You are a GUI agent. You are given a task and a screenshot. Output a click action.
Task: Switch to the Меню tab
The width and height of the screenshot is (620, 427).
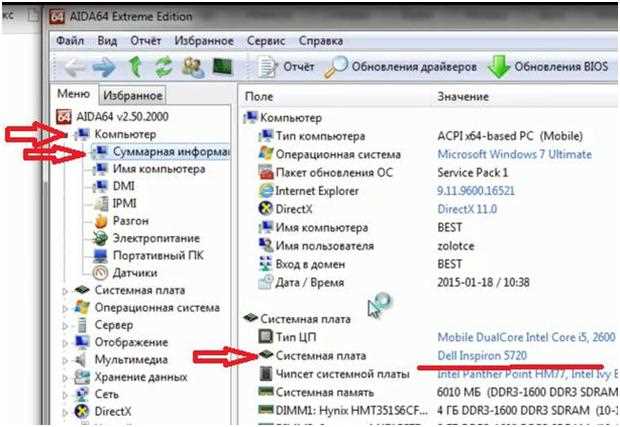pyautogui.click(x=74, y=94)
